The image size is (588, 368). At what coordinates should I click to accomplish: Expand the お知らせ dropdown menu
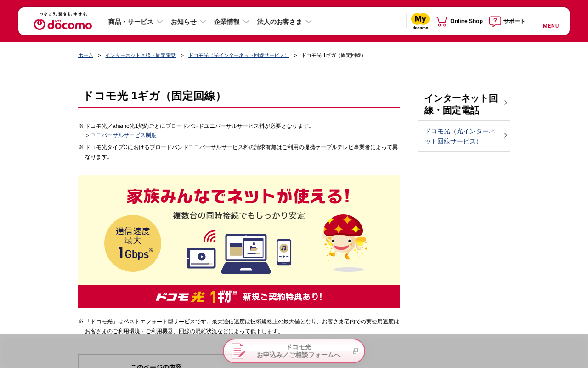tap(188, 22)
